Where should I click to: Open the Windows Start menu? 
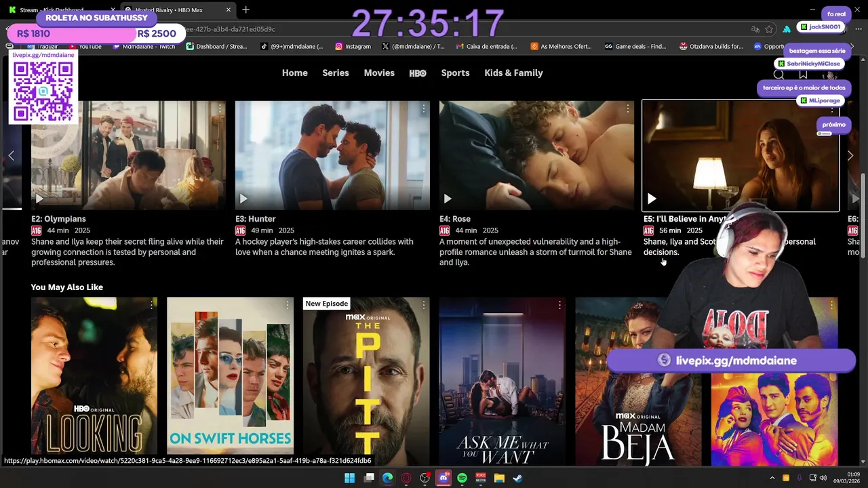click(350, 478)
